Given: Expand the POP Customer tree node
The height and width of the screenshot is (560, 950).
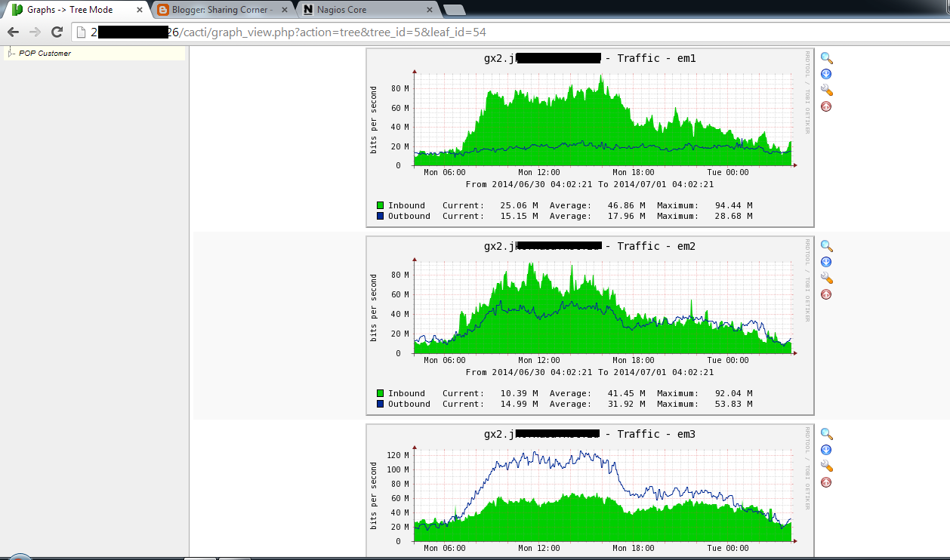Looking at the screenshot, I should [x=10, y=53].
